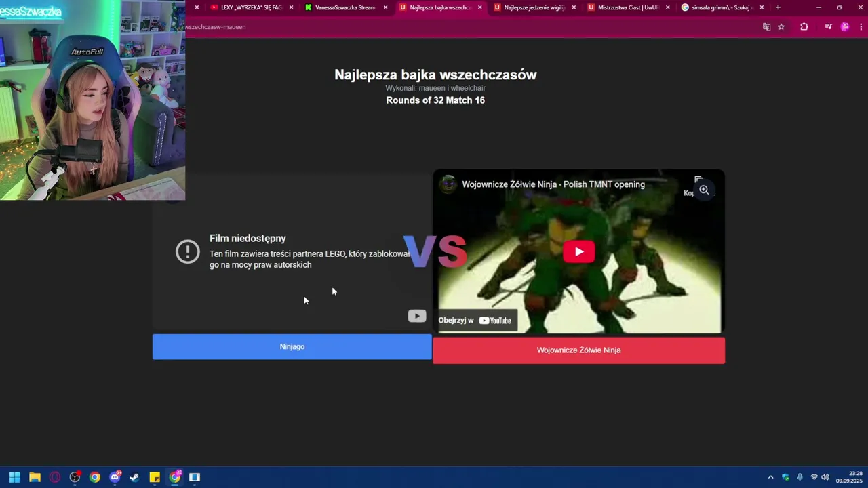This screenshot has width=868, height=488.
Task: Click the 'Film niedostępny' heading text
Action: tap(248, 239)
